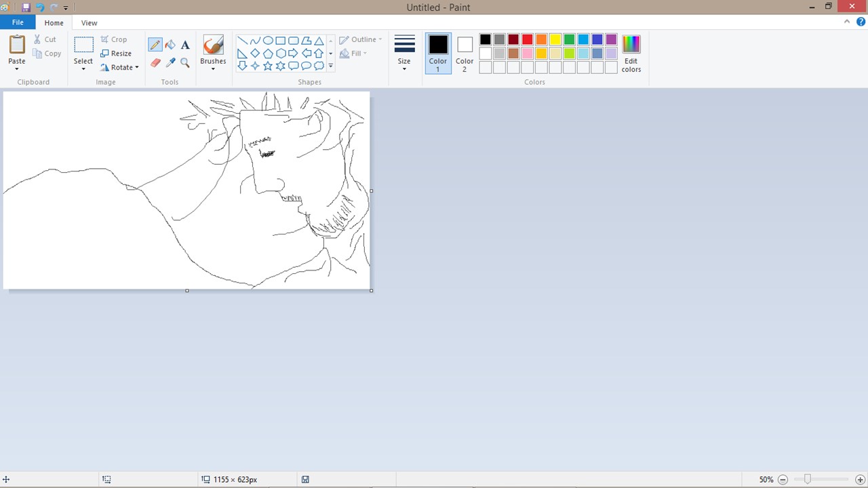The height and width of the screenshot is (488, 868).
Task: Select the Magnifier tool
Action: [185, 63]
